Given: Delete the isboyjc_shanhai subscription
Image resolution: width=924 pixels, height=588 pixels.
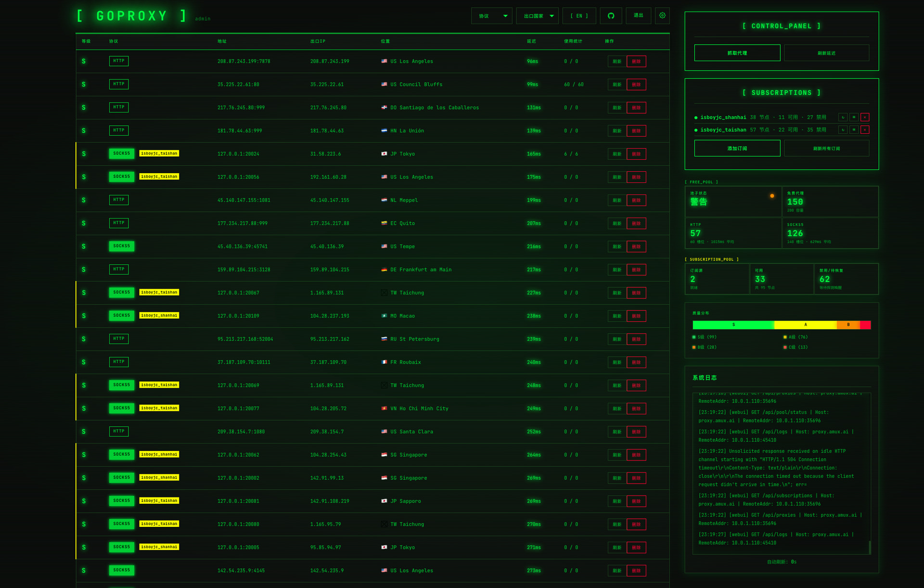Looking at the screenshot, I should coord(865,117).
